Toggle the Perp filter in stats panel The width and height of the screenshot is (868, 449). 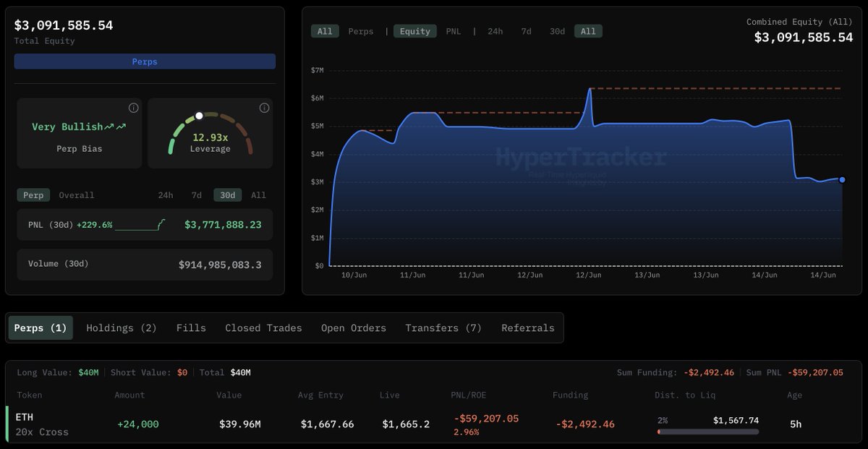click(33, 195)
